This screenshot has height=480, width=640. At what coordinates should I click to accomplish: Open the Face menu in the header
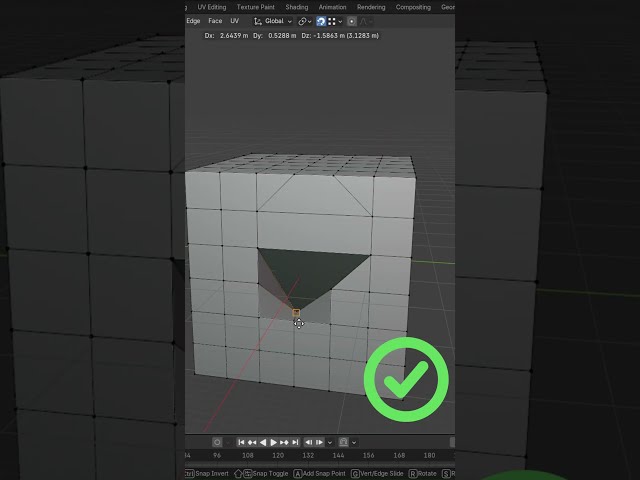215,21
